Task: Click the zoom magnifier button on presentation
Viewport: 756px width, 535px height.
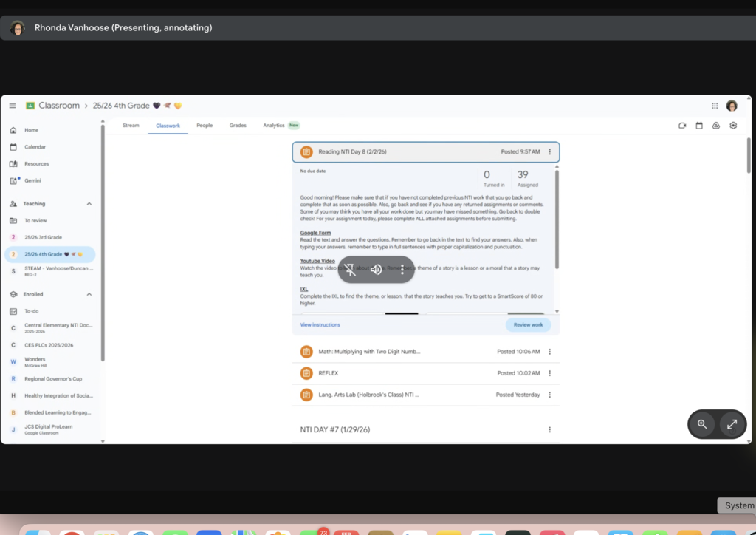Action: (702, 424)
